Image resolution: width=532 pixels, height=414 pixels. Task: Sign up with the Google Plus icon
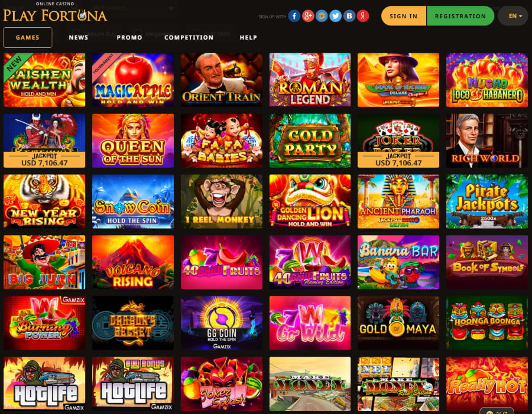pyautogui.click(x=308, y=16)
